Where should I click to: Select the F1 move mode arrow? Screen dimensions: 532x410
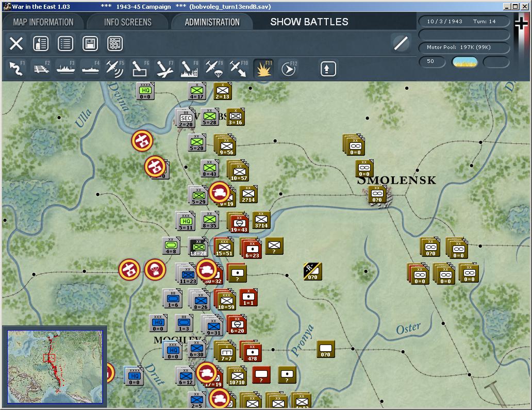[16, 68]
